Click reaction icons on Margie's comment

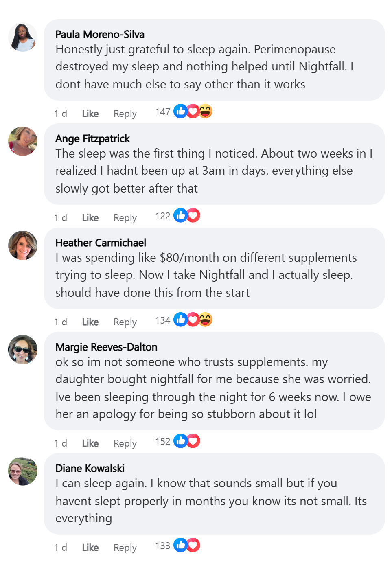(187, 441)
